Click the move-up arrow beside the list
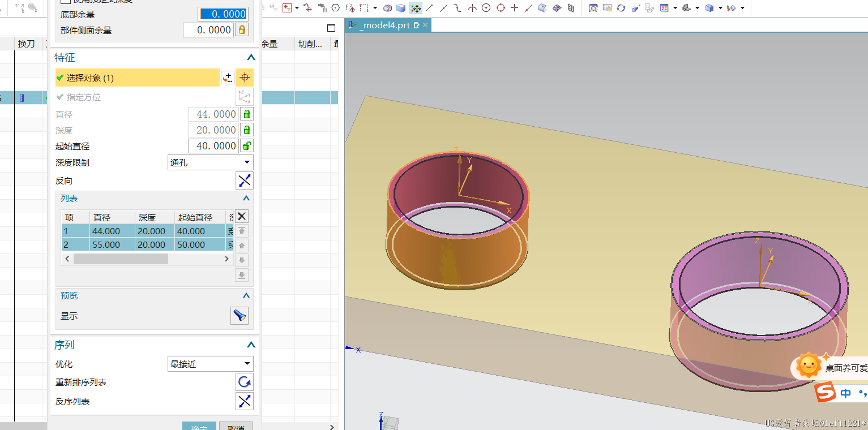Screen dimensions: 868x430 coord(242,246)
